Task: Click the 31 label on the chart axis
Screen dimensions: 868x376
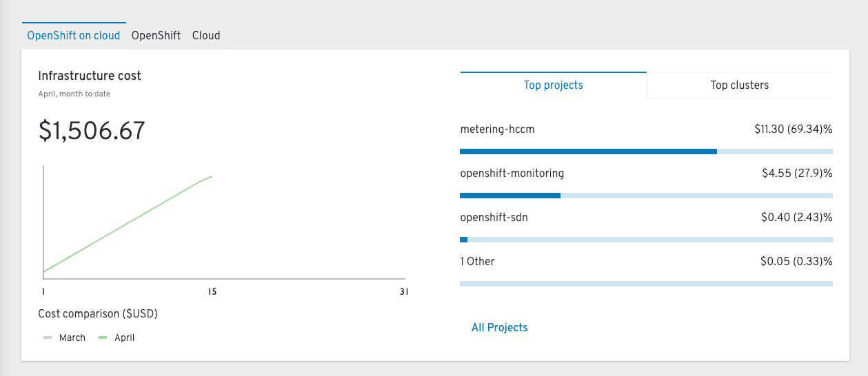Action: coord(404,292)
